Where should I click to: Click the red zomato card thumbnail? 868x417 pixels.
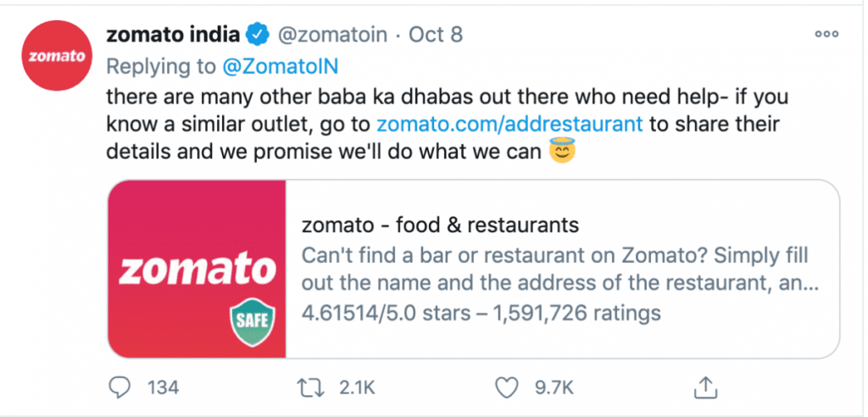click(x=197, y=269)
